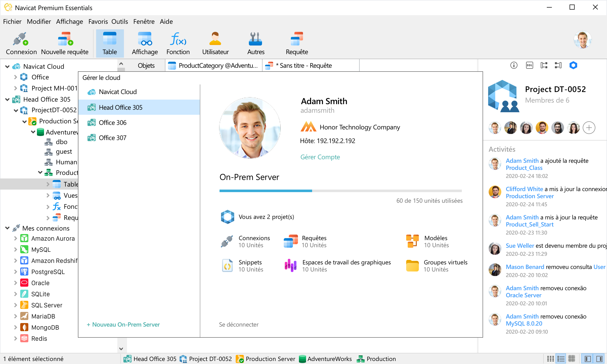Show the object information icon in the right panel

pyautogui.click(x=514, y=65)
